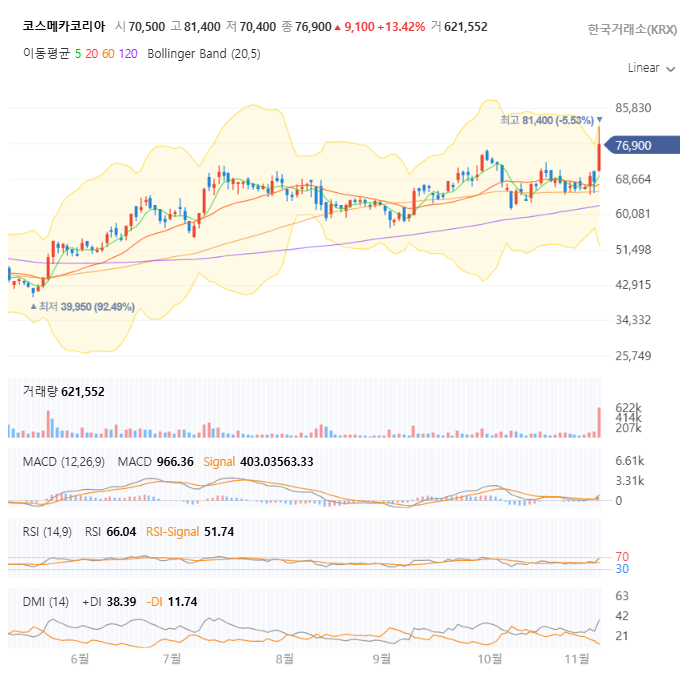
Task: Select the 20-day moving average label
Action: pyautogui.click(x=92, y=54)
